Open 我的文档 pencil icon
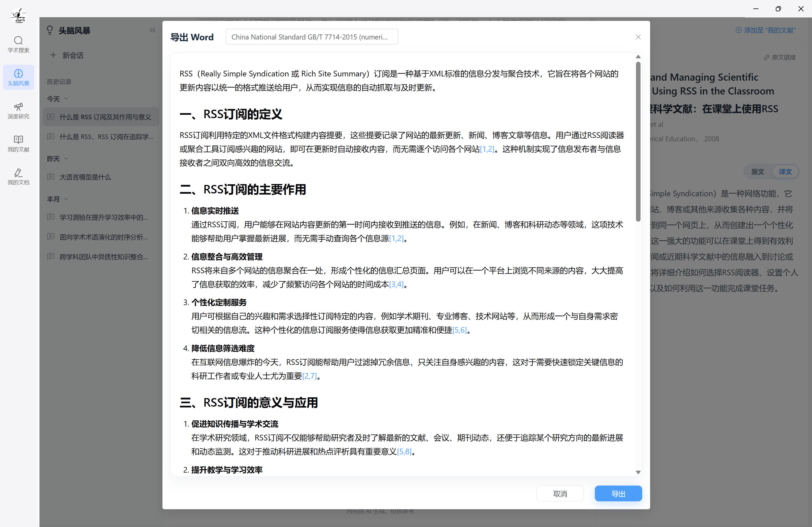Image resolution: width=812 pixels, height=527 pixels. [x=18, y=173]
